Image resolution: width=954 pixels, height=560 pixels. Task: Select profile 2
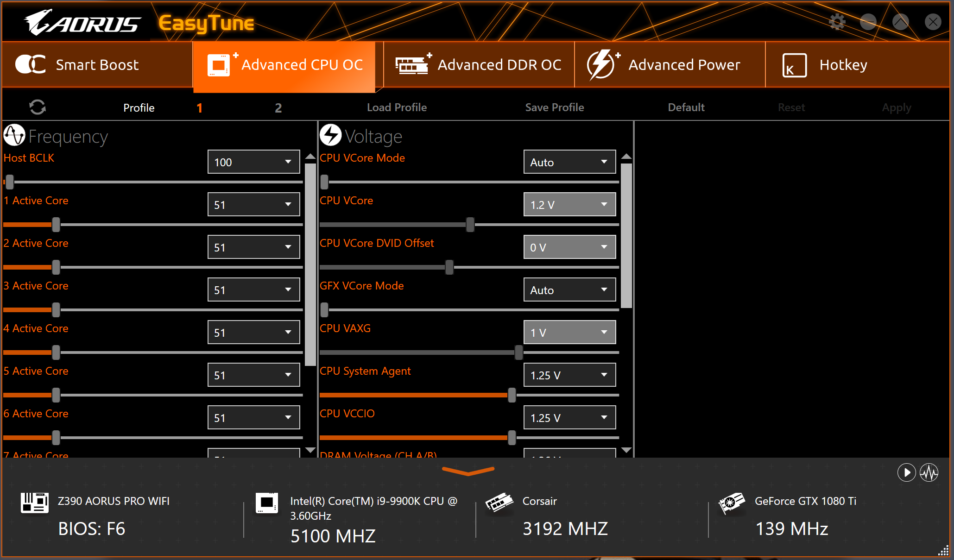click(x=278, y=108)
